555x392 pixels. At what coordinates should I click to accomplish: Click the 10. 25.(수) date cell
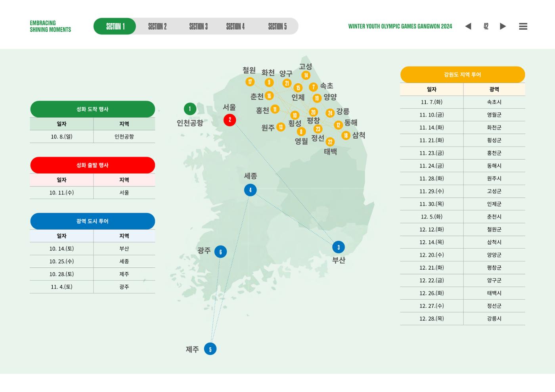61,261
